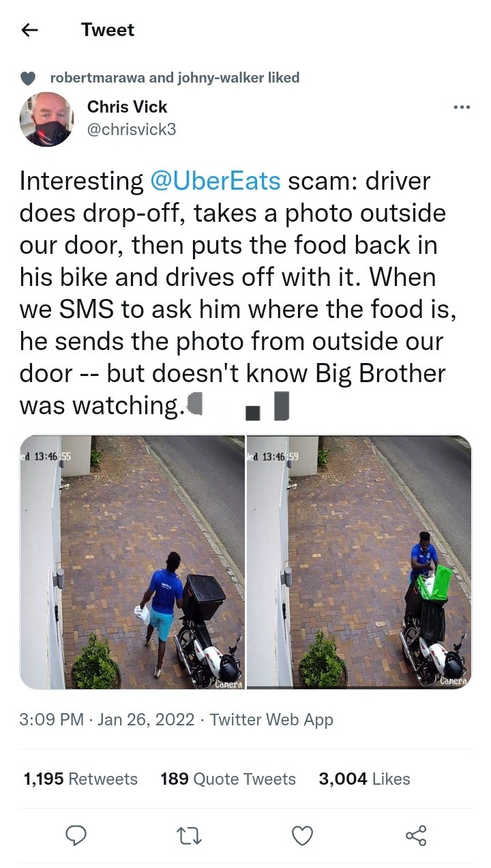View the 1,195 Retweets list

[x=80, y=779]
